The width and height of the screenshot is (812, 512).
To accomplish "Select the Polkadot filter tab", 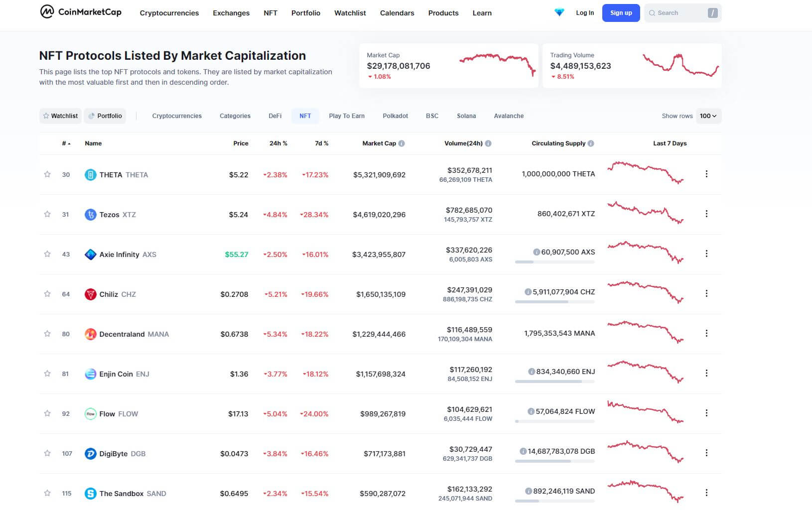I will [x=395, y=116].
